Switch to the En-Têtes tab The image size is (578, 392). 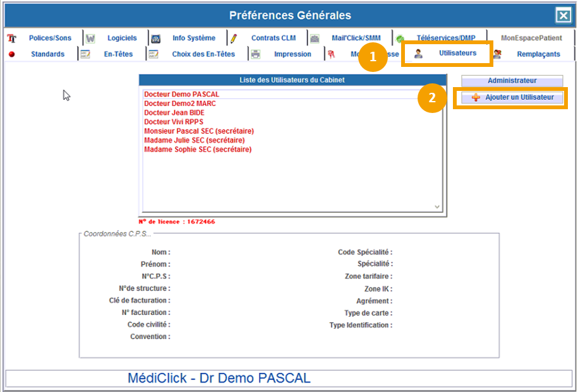(118, 54)
